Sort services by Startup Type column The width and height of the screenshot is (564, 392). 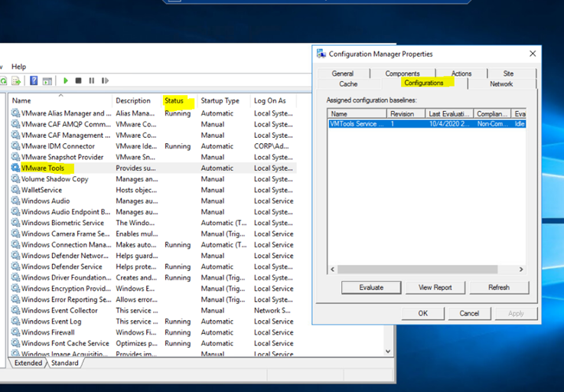224,100
